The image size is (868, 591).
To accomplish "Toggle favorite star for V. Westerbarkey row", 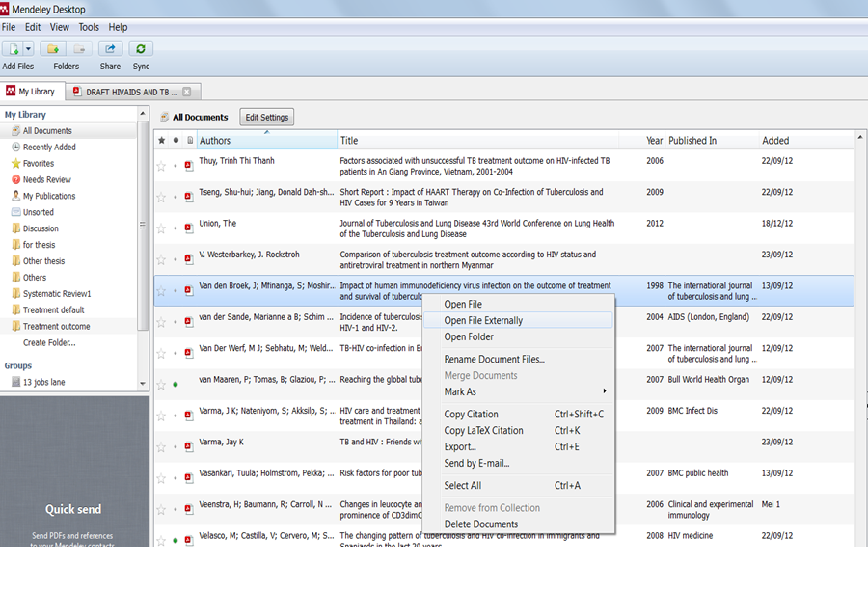I will coord(161,259).
